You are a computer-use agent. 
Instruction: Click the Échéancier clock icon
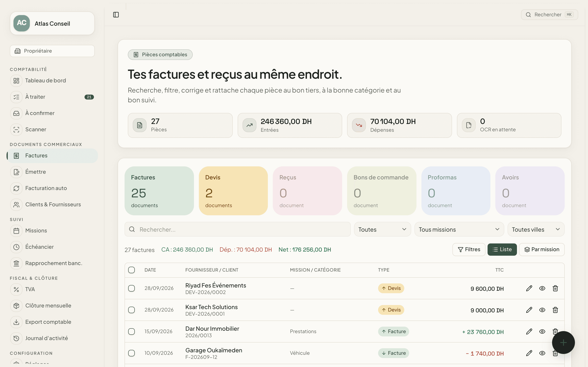point(16,247)
